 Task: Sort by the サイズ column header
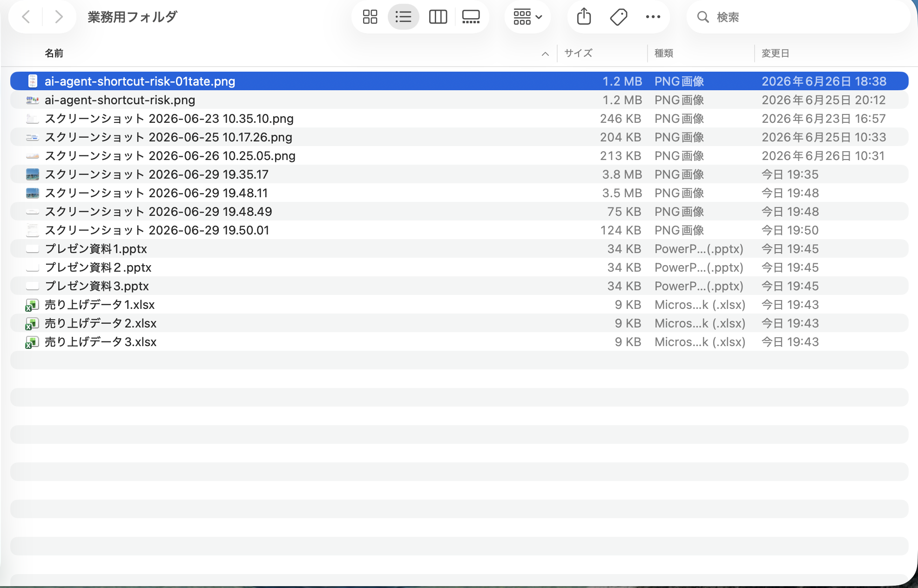[x=578, y=53]
